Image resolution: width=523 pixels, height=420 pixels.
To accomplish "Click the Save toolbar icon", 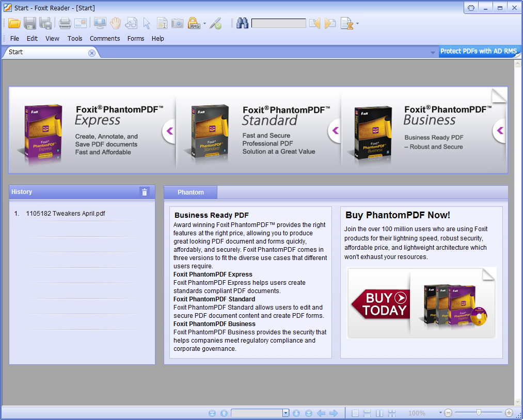I will point(29,23).
